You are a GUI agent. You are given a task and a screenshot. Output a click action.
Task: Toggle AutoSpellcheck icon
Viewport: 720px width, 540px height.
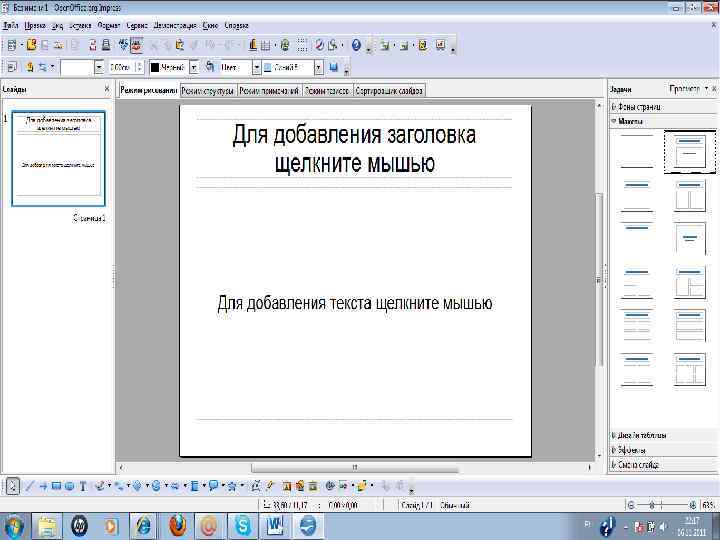click(136, 45)
